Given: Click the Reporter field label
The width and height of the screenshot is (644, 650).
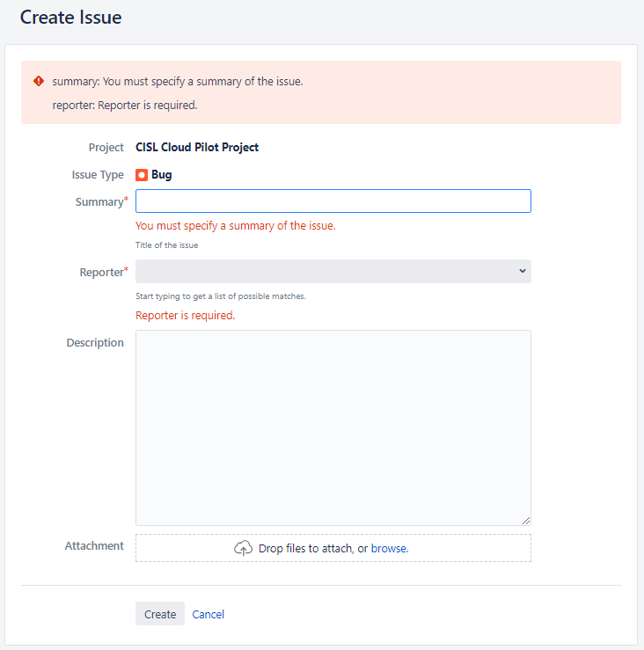Looking at the screenshot, I should tap(100, 273).
